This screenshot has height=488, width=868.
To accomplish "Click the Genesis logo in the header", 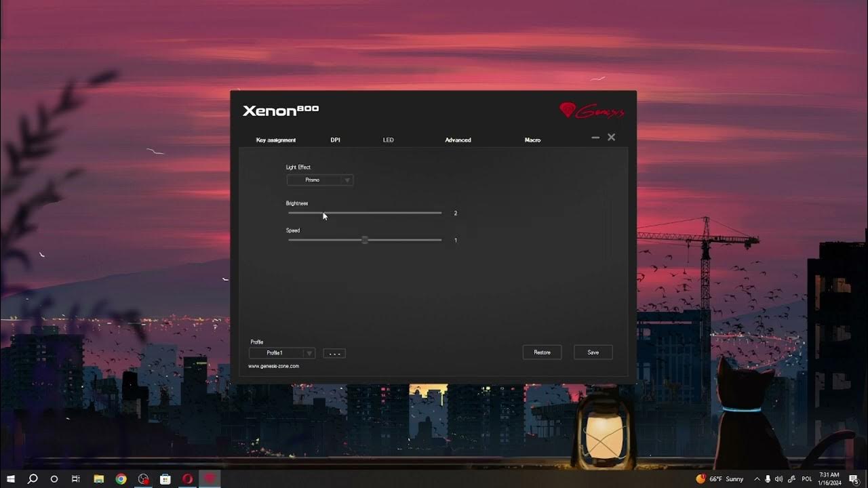I will pyautogui.click(x=591, y=110).
